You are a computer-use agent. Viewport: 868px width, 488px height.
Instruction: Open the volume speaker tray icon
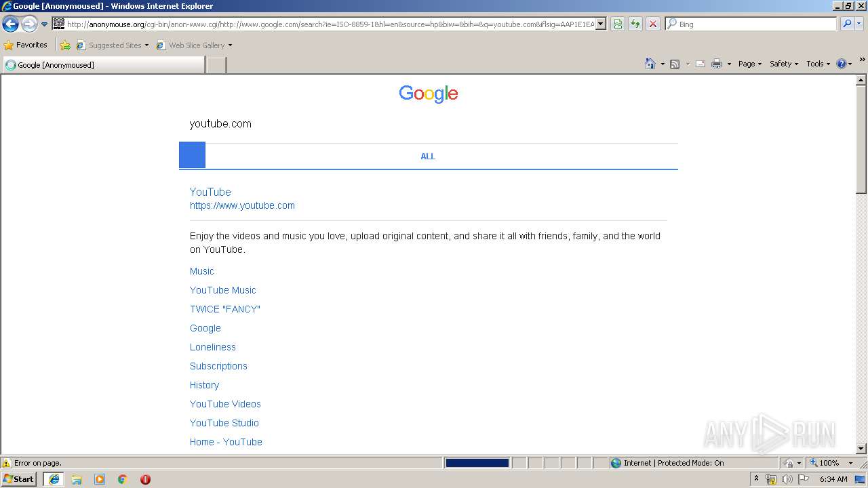[787, 479]
